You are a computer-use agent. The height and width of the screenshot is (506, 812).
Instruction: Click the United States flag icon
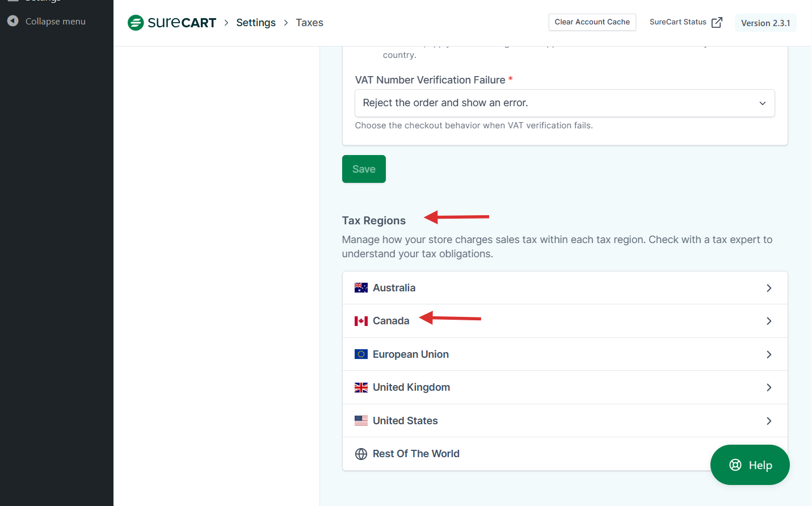click(x=361, y=421)
